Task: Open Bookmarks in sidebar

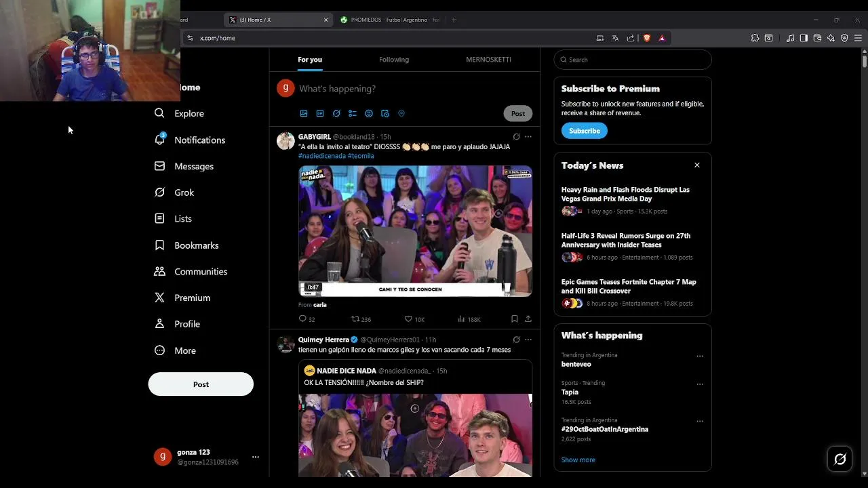Action: (x=186, y=245)
